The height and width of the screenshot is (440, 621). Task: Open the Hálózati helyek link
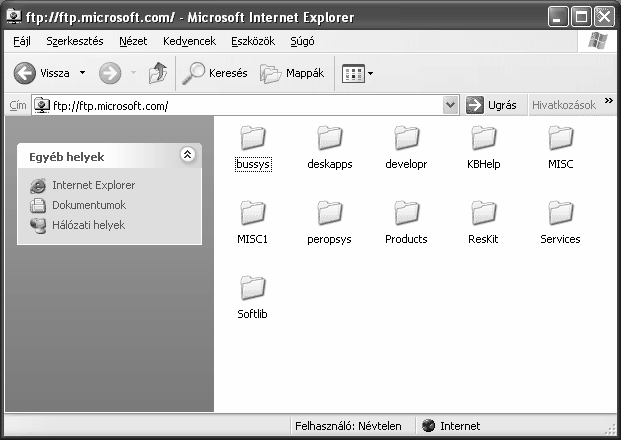tap(88, 225)
